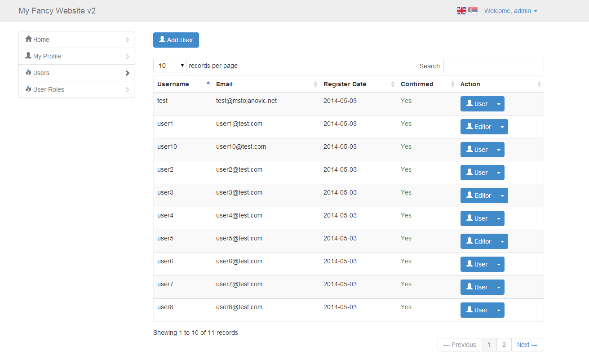
Task: Switch language using the British flag icon
Action: pyautogui.click(x=461, y=10)
